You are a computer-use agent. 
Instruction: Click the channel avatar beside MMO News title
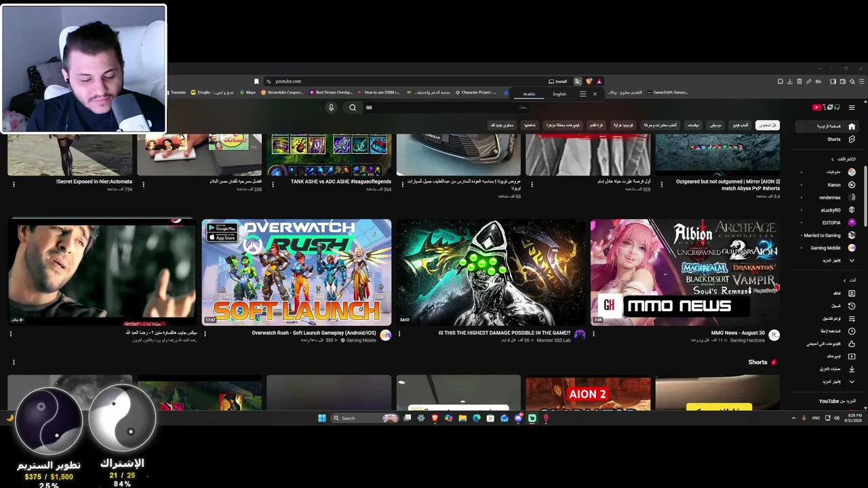point(774,335)
